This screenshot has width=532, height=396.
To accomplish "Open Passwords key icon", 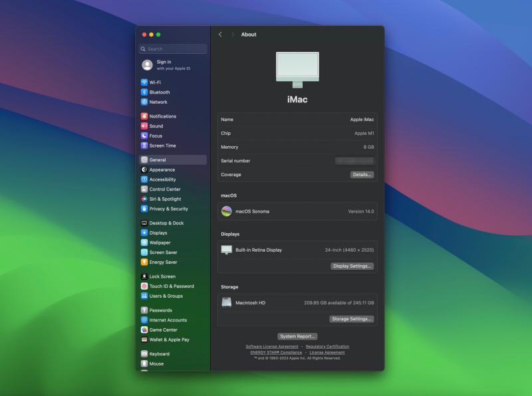I will tap(144, 310).
